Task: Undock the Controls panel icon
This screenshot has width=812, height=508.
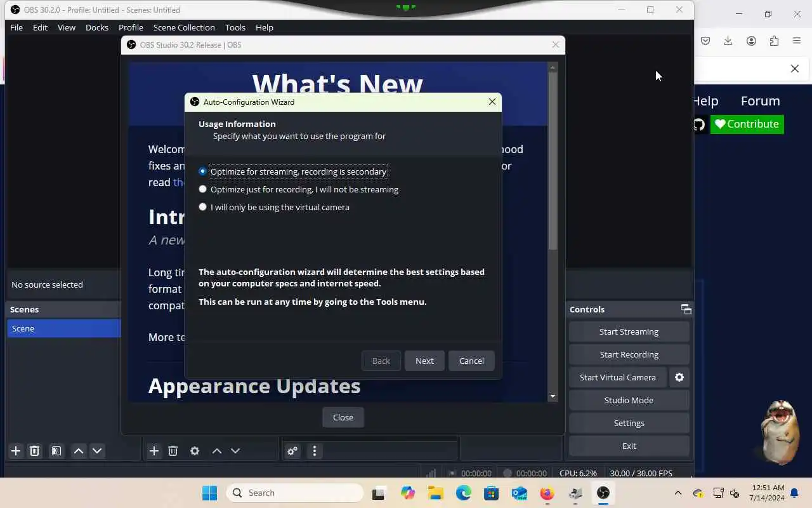Action: point(686,309)
